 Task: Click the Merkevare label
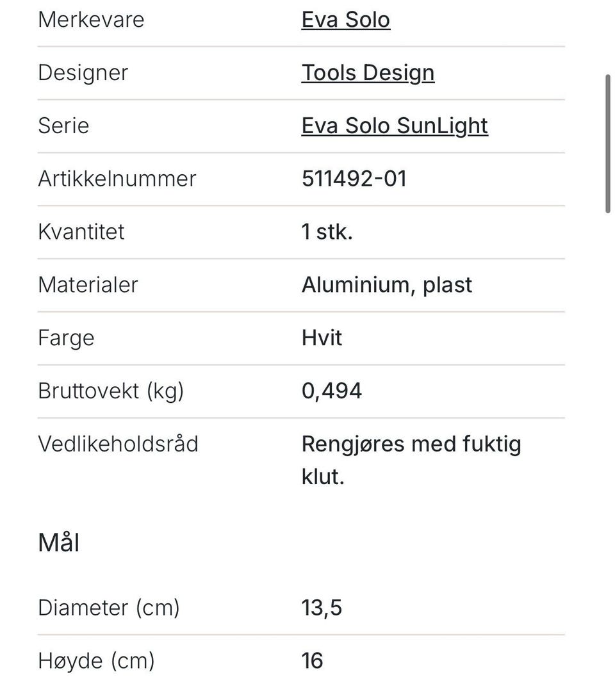tap(91, 20)
